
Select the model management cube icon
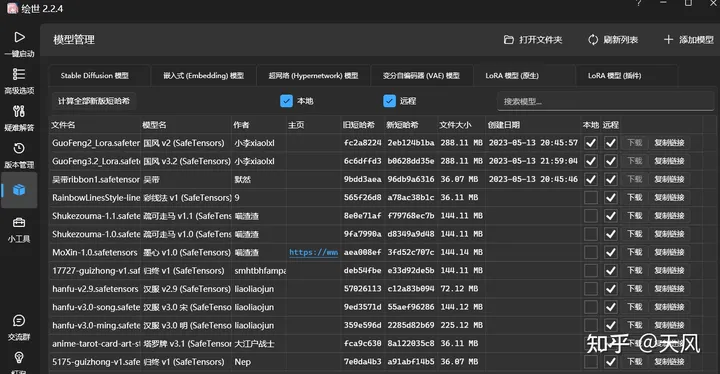tap(19, 190)
